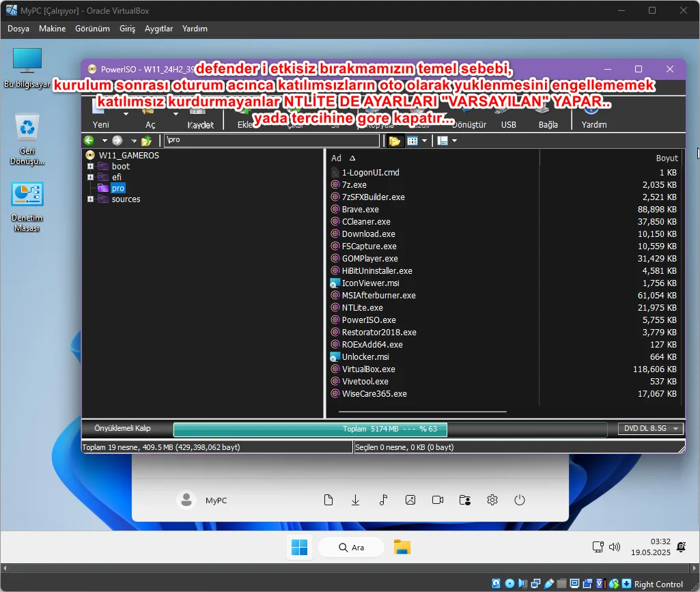Image resolution: width=700 pixels, height=592 pixels.
Task: Click the Videos icon in Start menu
Action: tap(438, 500)
